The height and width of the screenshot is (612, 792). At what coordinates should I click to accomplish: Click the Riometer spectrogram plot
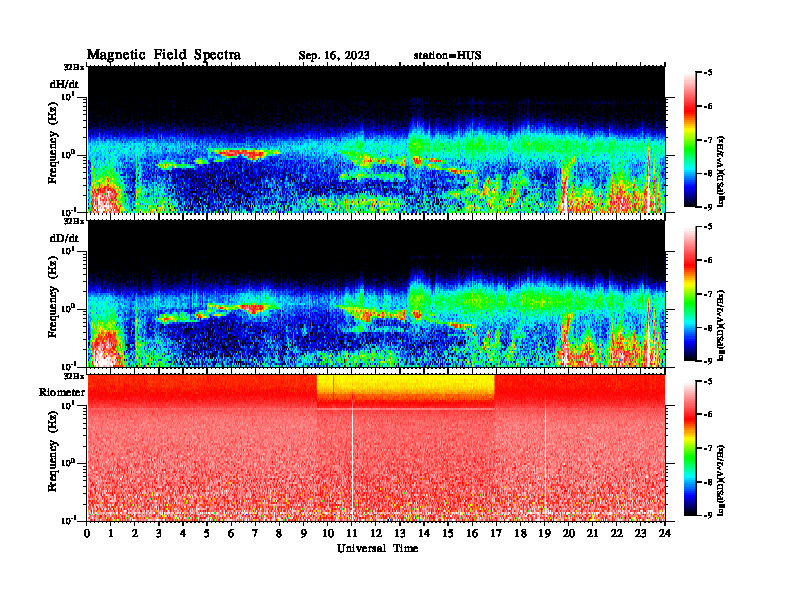(376, 448)
